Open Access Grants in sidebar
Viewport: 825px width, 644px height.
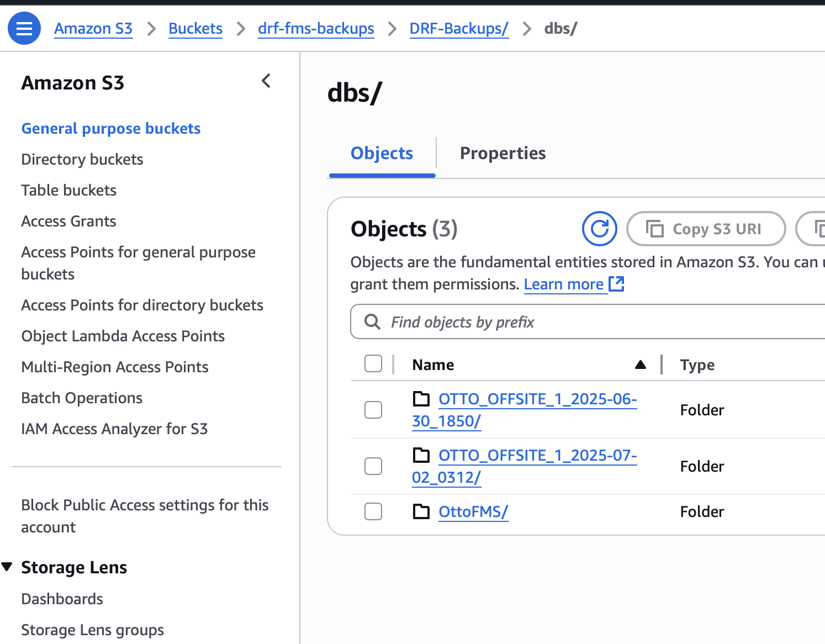tap(68, 221)
